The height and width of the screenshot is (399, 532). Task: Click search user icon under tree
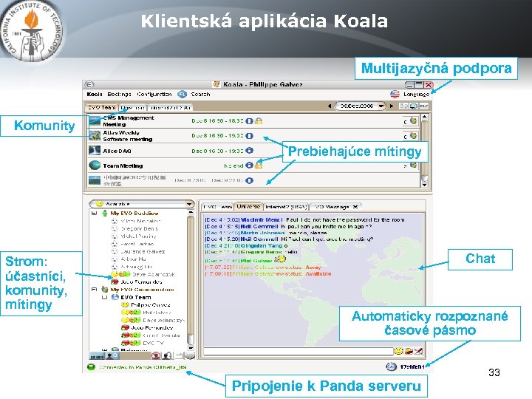click(112, 356)
